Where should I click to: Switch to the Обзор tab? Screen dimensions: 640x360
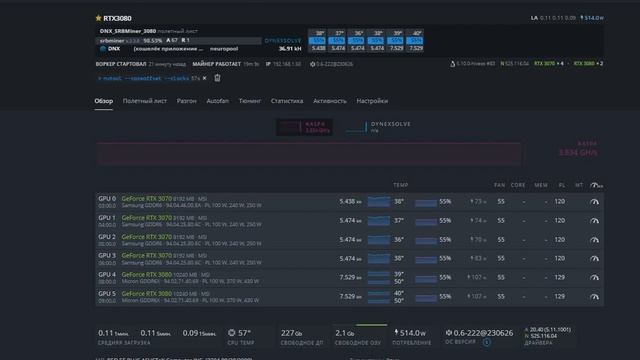pos(104,101)
